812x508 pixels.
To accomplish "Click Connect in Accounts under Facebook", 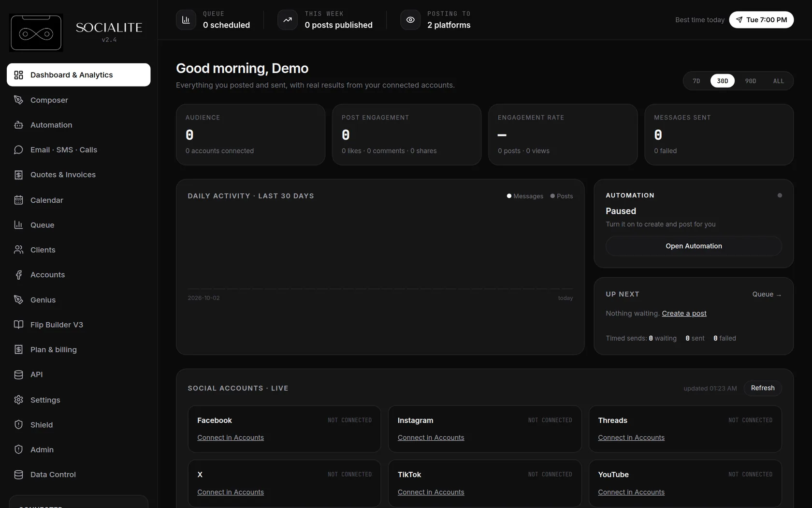I will (231, 437).
